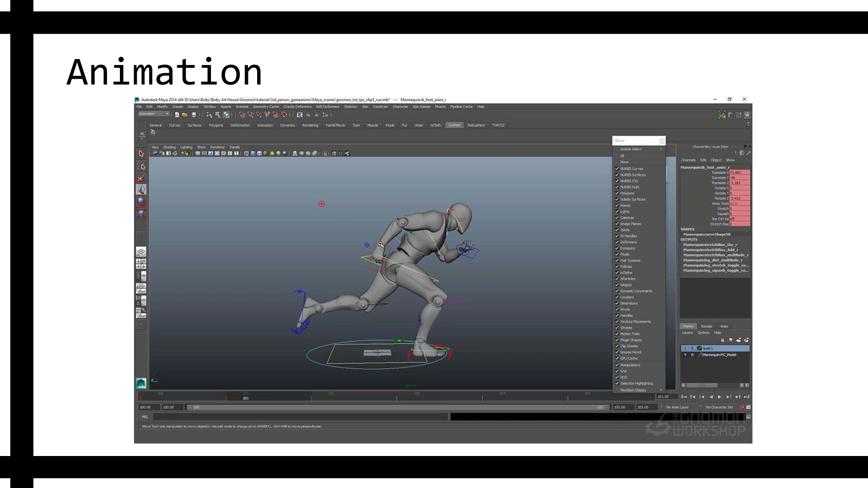Open the Skeleton menu
This screenshot has width=868, height=488.
coord(351,107)
